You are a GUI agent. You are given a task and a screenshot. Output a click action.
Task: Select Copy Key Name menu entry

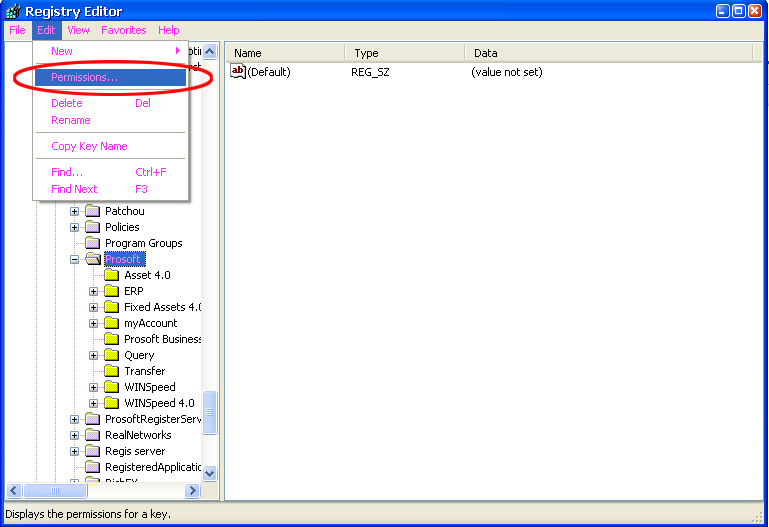pos(89,146)
